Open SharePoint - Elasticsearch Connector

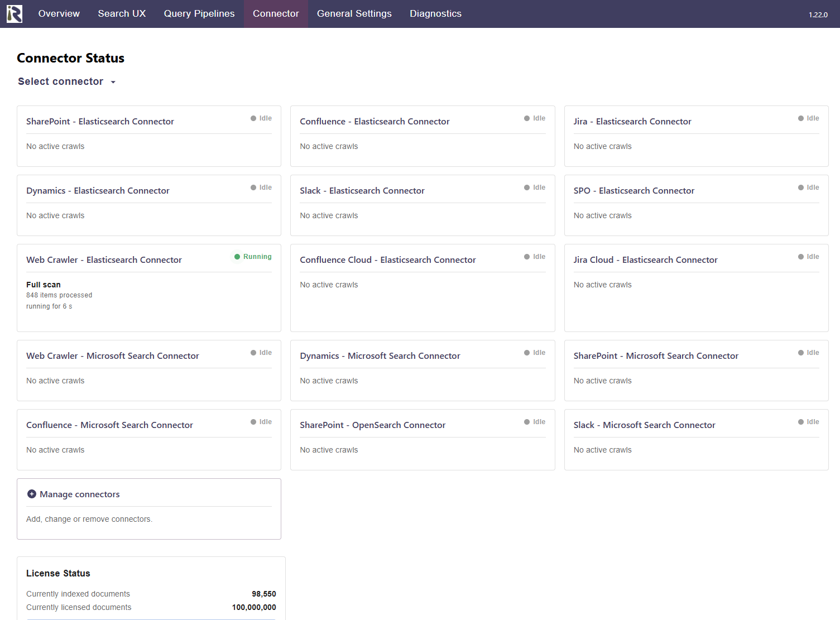point(100,122)
